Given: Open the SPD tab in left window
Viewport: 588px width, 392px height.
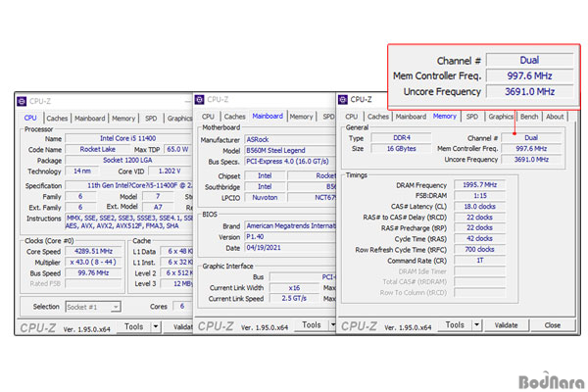Looking at the screenshot, I should 151,119.
